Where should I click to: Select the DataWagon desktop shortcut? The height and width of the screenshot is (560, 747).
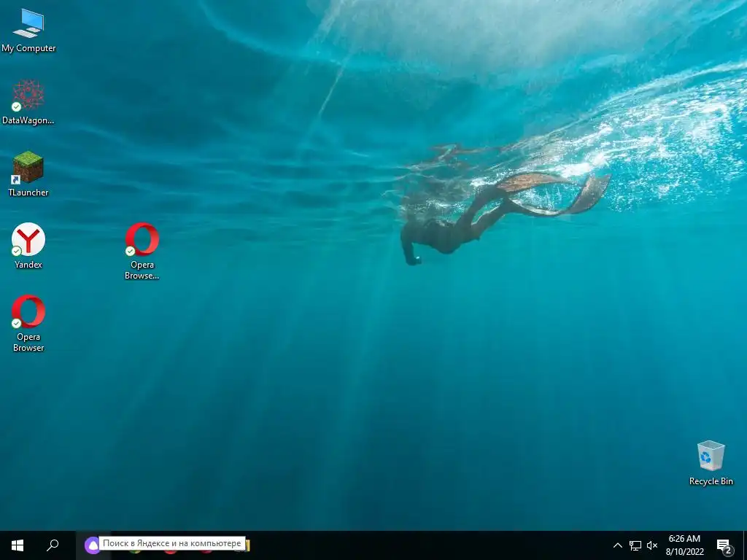tap(28, 102)
